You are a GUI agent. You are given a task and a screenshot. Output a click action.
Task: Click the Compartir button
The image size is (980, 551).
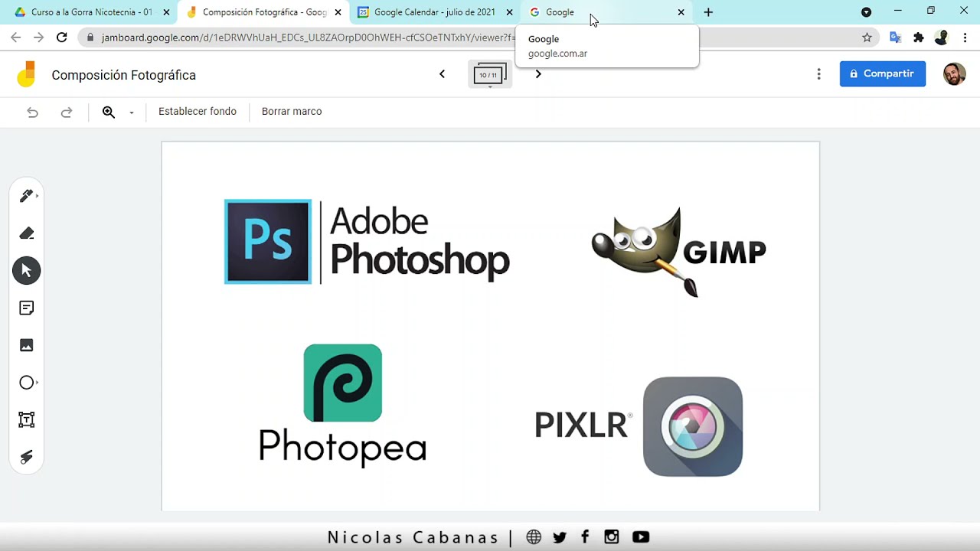click(x=883, y=73)
